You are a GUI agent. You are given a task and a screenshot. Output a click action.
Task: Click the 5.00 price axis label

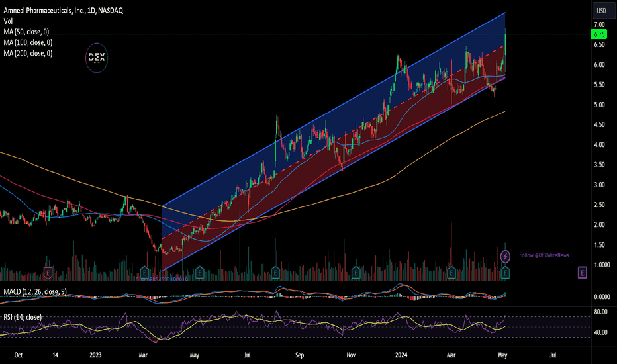(599, 105)
